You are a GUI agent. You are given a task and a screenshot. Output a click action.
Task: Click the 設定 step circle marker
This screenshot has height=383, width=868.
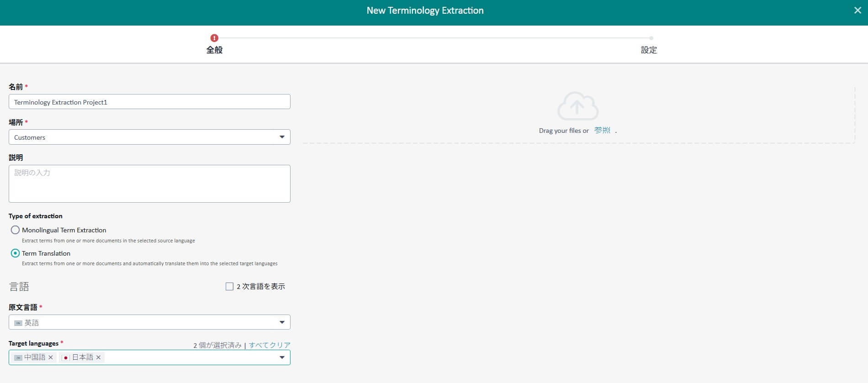point(651,38)
